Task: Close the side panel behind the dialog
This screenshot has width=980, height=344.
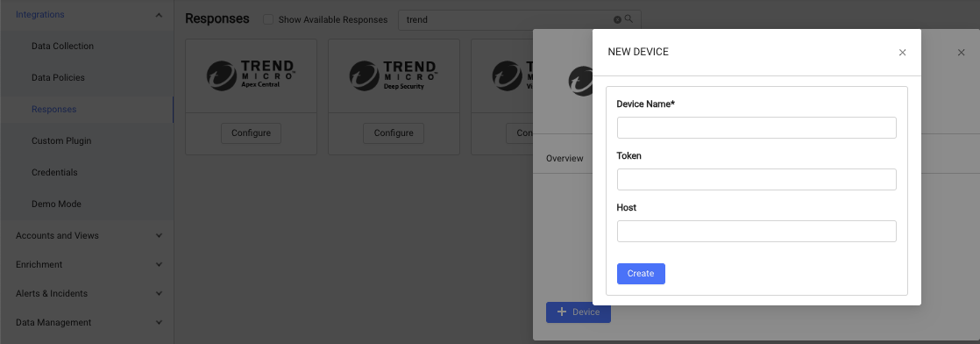Action: [x=962, y=53]
